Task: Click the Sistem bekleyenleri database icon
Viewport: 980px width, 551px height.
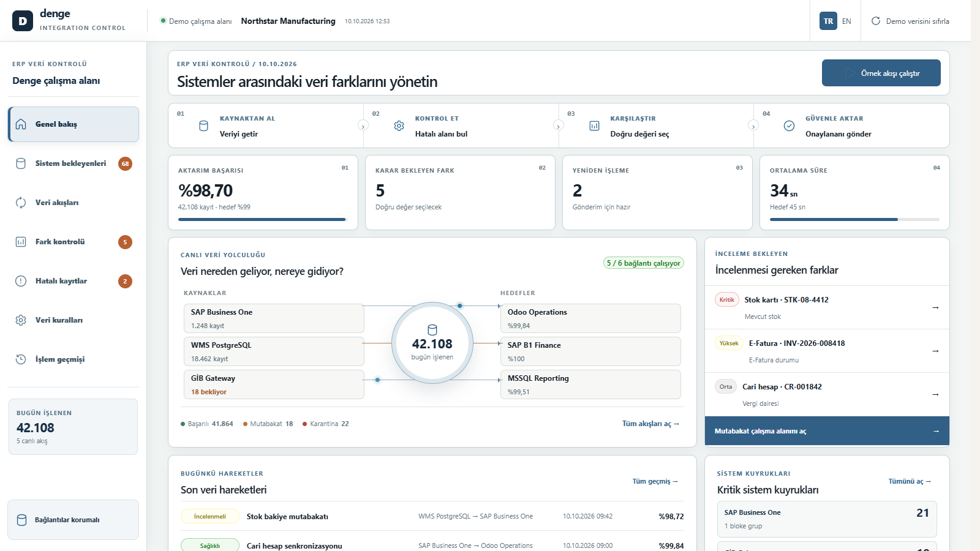Action: click(x=21, y=163)
